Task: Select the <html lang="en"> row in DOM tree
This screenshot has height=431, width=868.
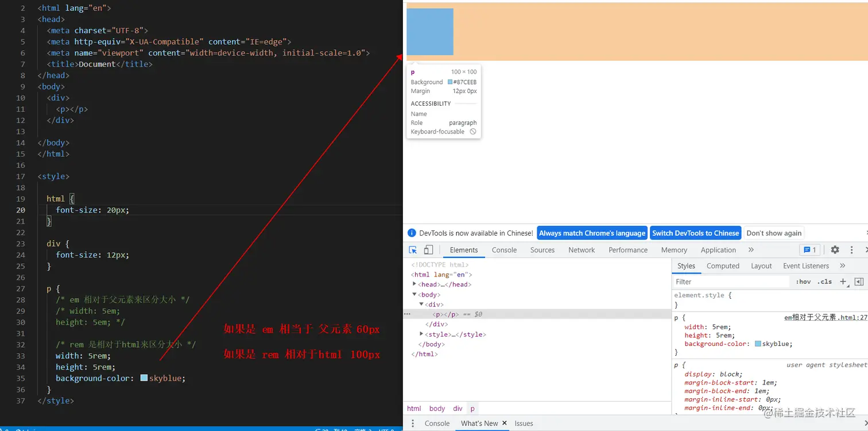Action: [441, 274]
